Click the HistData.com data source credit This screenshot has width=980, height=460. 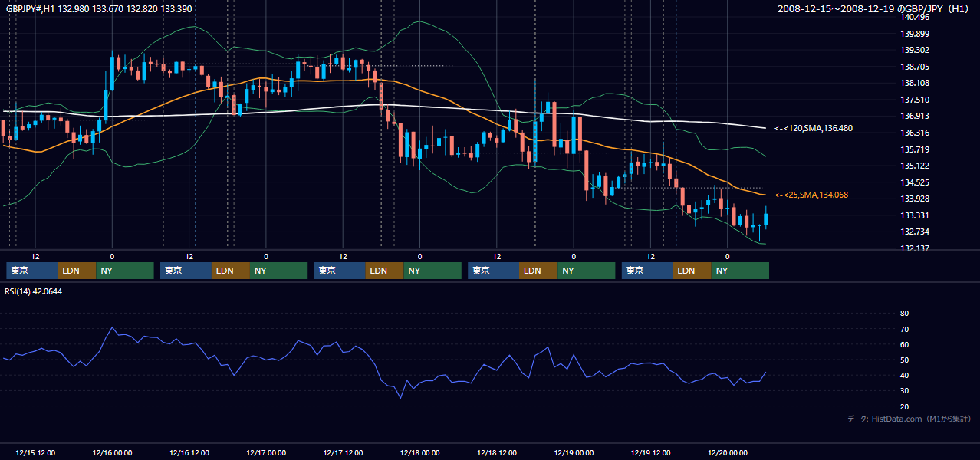pyautogui.click(x=909, y=419)
